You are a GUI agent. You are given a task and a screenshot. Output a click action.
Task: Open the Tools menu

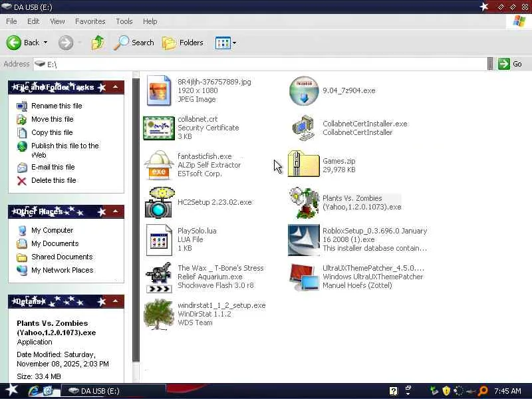(x=124, y=21)
